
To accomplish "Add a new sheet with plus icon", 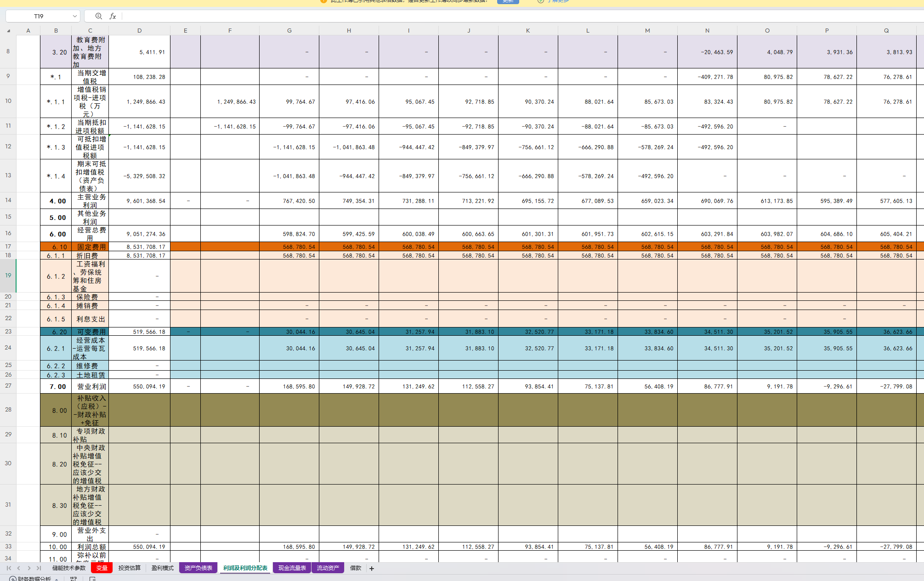I will coord(372,569).
